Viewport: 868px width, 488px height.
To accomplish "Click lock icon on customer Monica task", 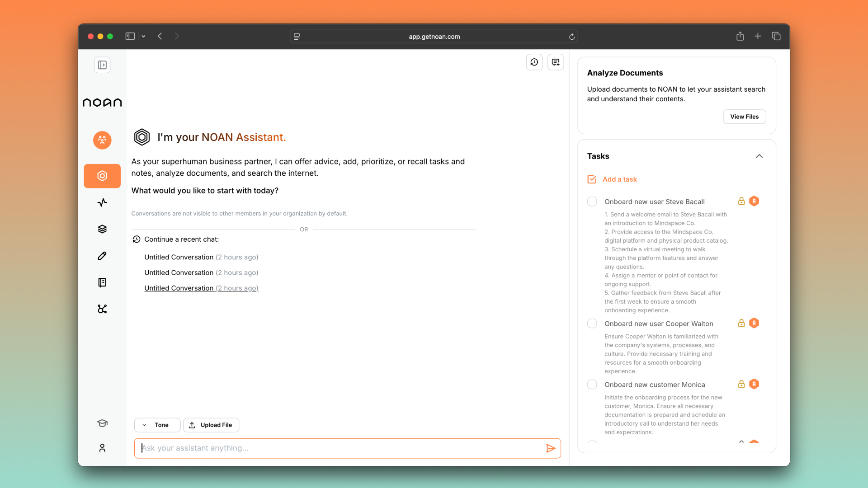I will [x=741, y=384].
